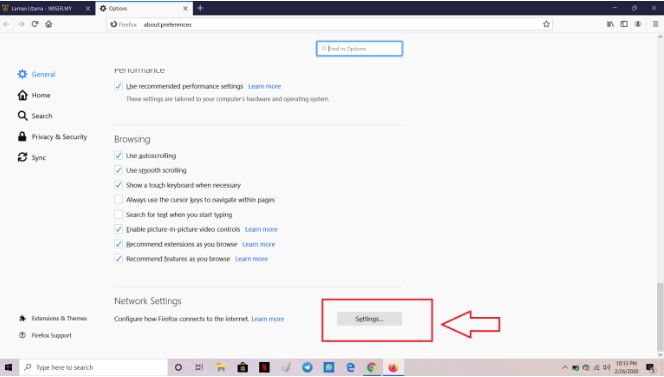Open a new tab with plus
The width and height of the screenshot is (664, 377).
click(200, 8)
